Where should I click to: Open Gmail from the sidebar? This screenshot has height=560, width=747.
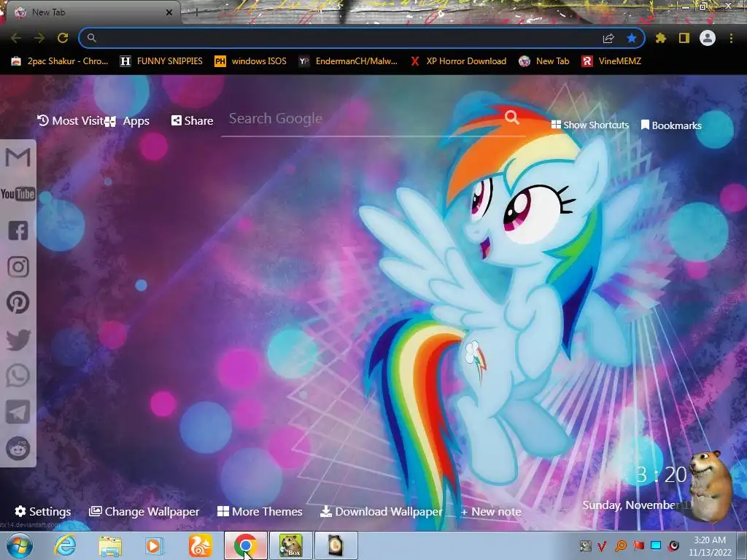coord(18,157)
